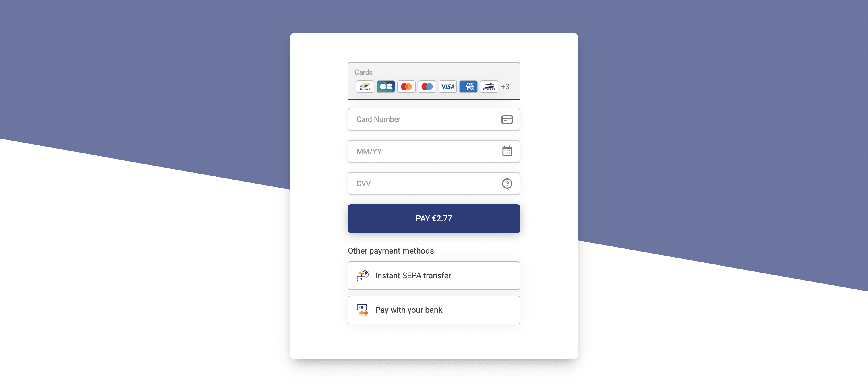The height and width of the screenshot is (389, 868).
Task: Click the Pay with your bank icon
Action: coord(363,310)
